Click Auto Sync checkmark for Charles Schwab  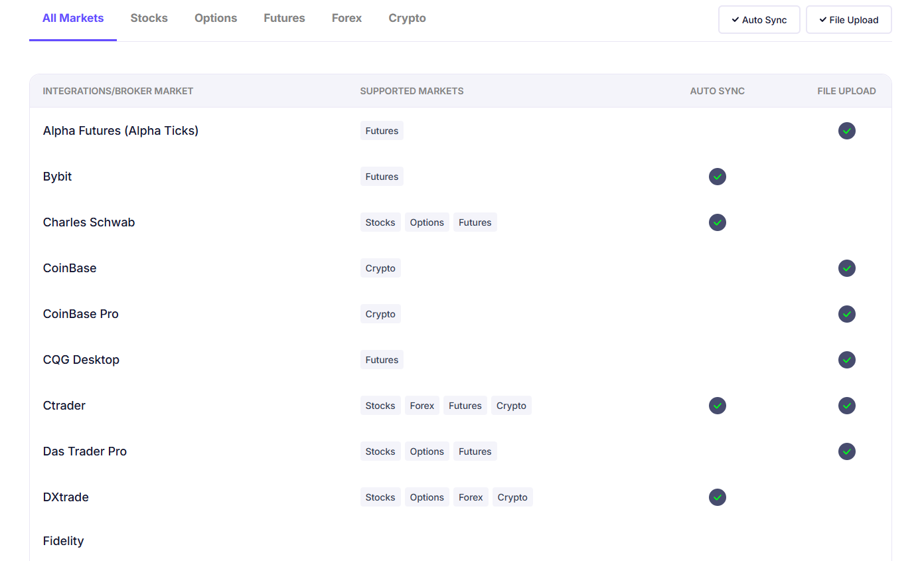pos(717,222)
